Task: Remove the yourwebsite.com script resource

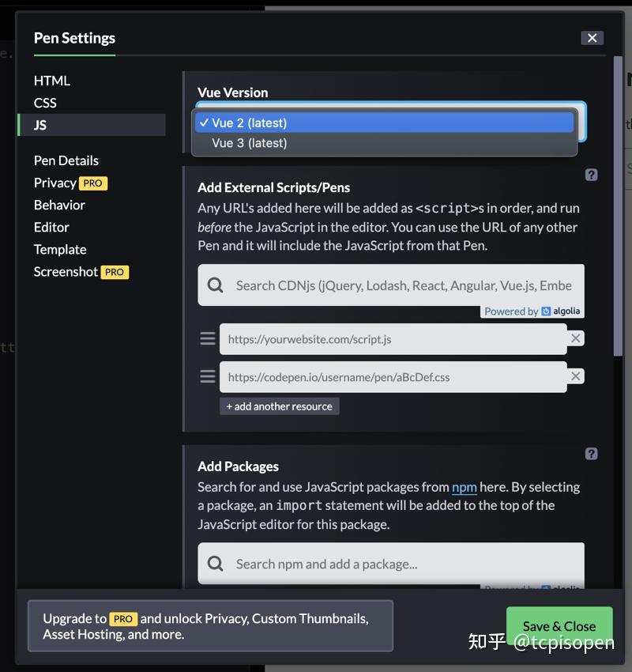Action: click(x=576, y=338)
